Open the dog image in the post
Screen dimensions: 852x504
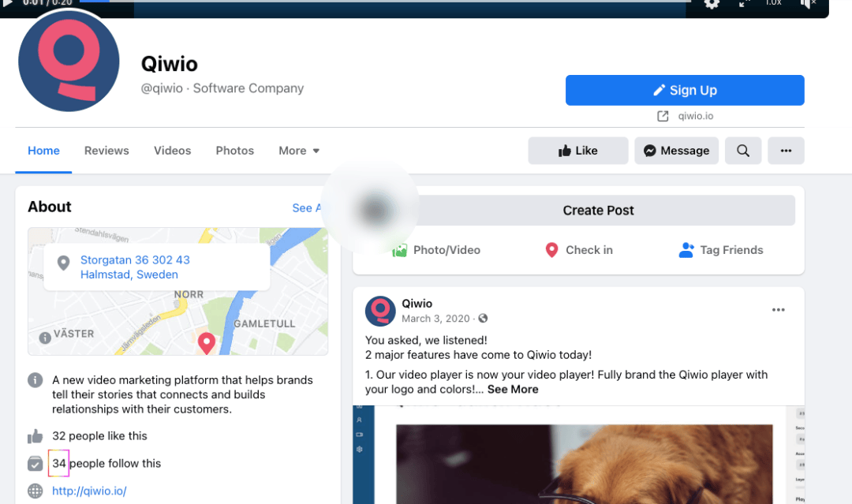pos(584,464)
